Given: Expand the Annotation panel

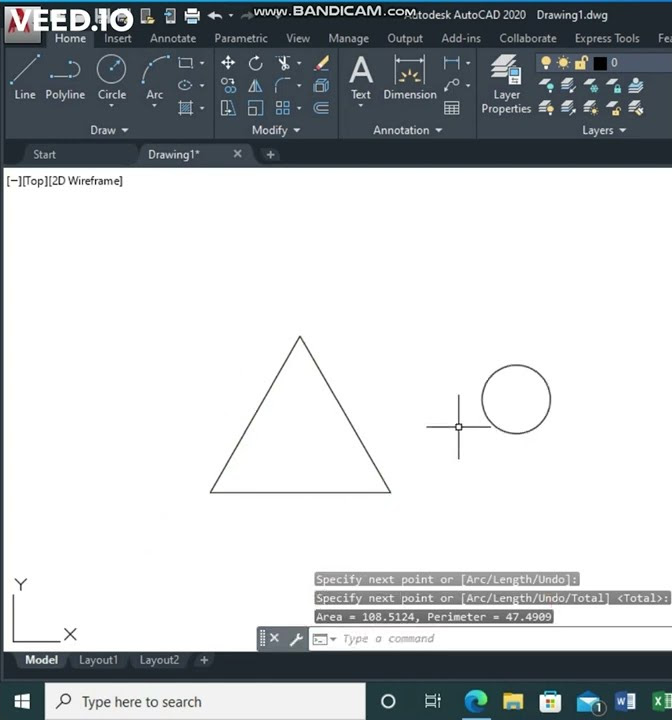Looking at the screenshot, I should click(x=407, y=130).
